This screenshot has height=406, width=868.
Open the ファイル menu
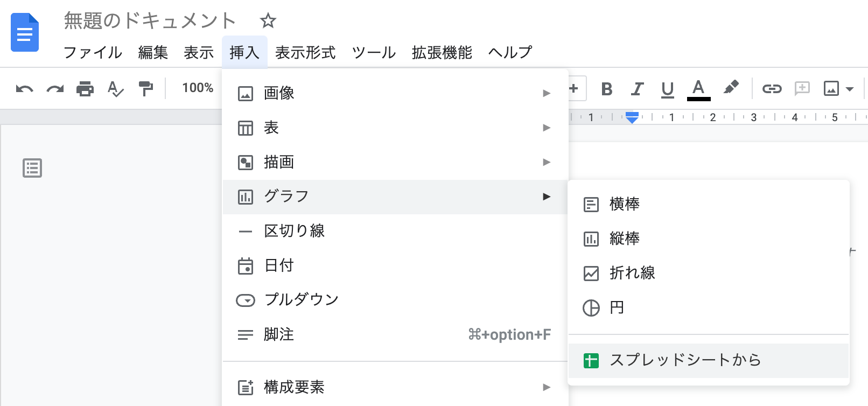93,52
